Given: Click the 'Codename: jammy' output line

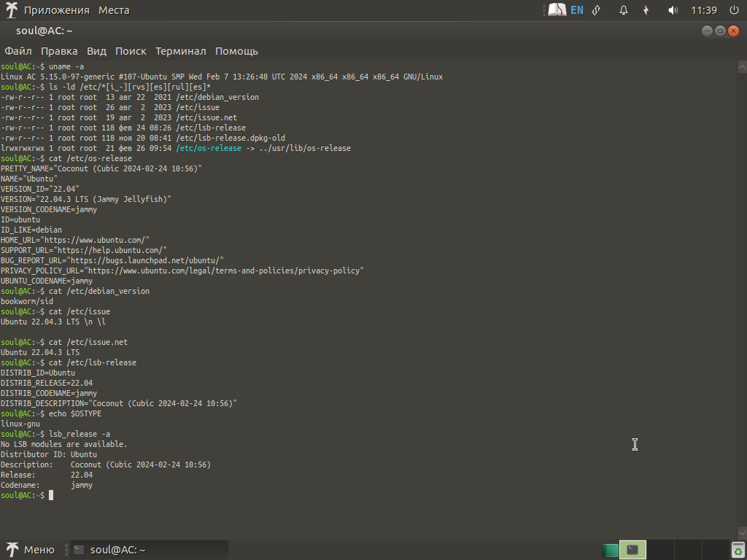Looking at the screenshot, I should [x=46, y=485].
